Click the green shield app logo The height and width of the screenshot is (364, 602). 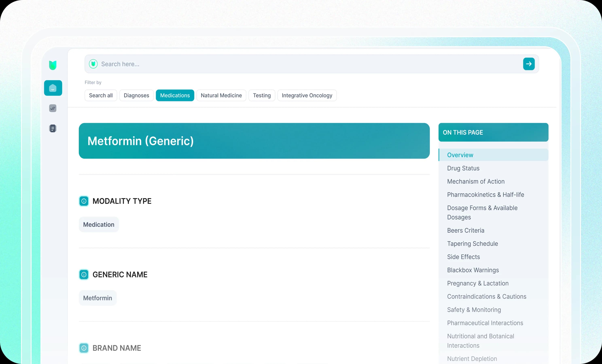(53, 65)
